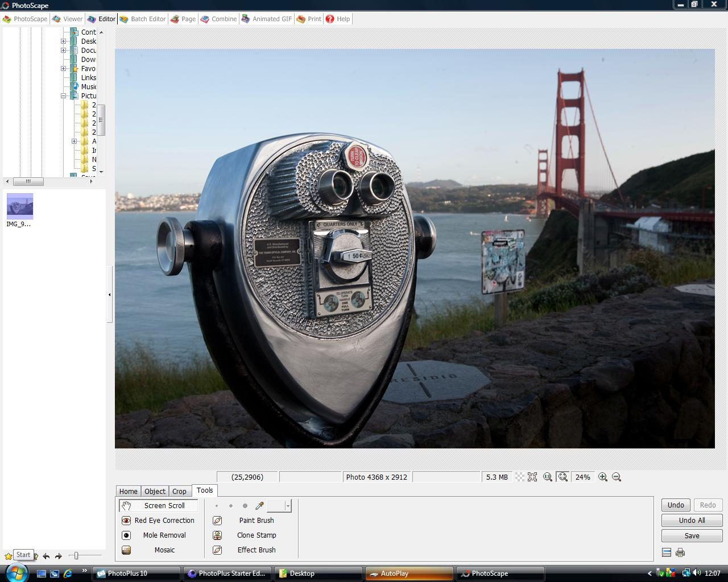Toggle the checkerboard transparency icon

520,477
